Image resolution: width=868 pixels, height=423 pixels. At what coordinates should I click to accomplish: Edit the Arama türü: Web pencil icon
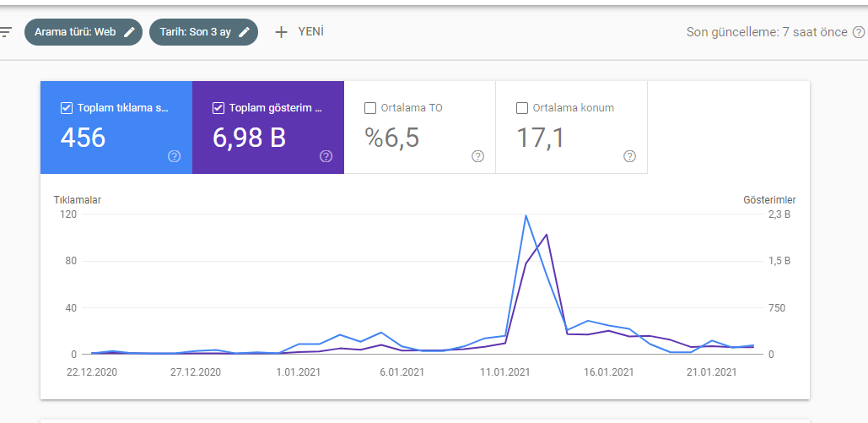click(129, 32)
